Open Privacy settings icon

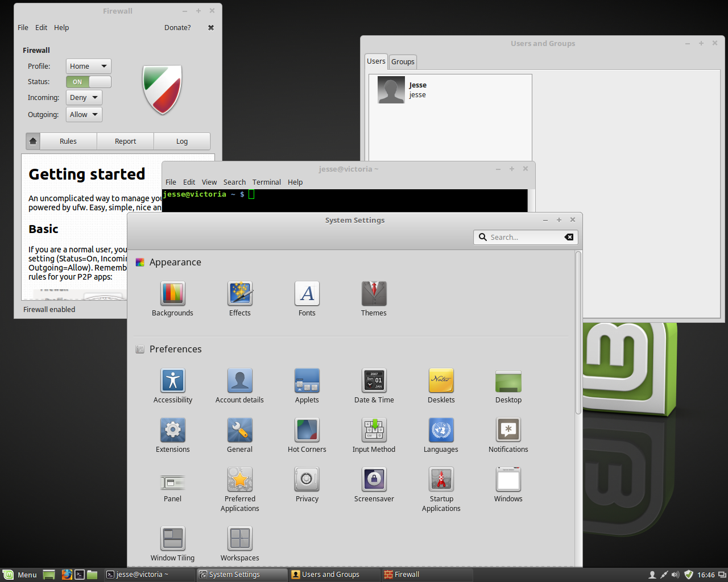[307, 480]
